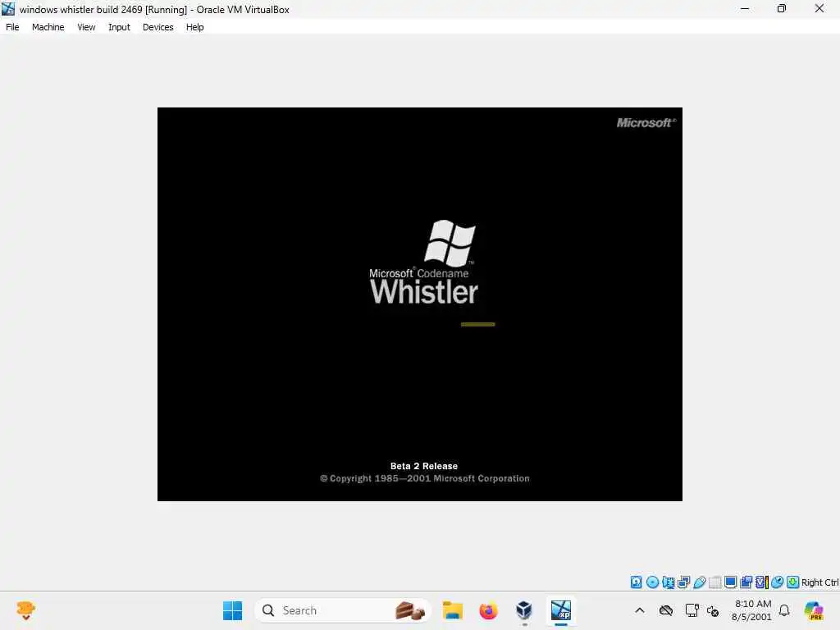Click the USB devices status icon
840x630 pixels.
coord(700,582)
